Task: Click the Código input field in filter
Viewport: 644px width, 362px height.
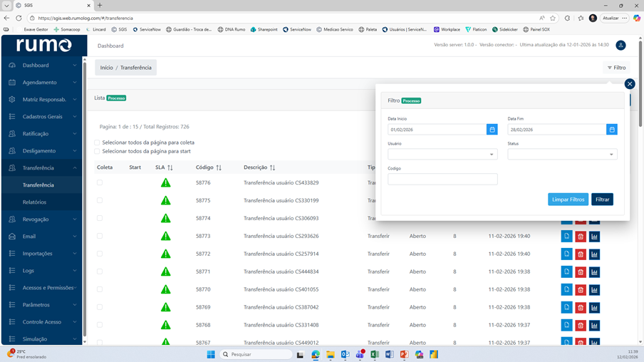Action: [x=442, y=180]
